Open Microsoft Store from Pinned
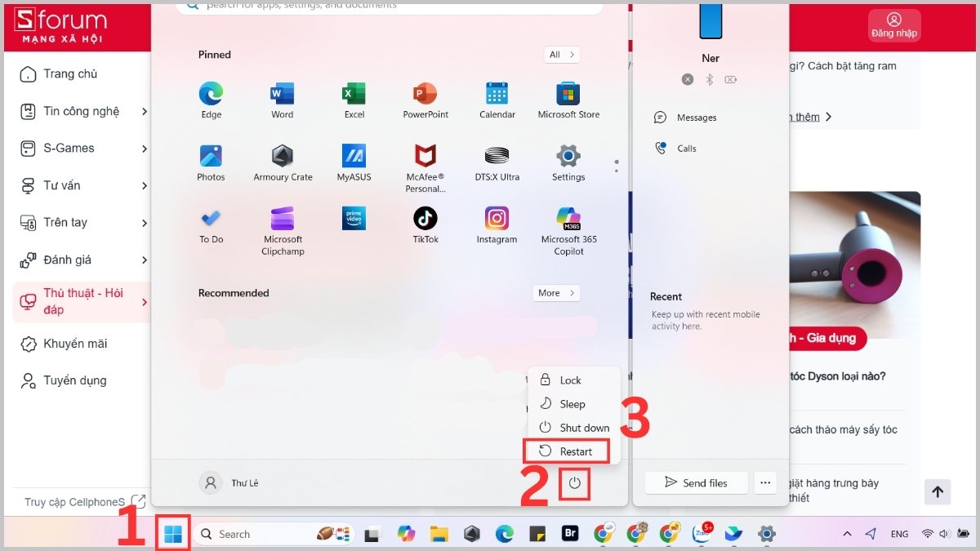980x551 pixels. click(x=568, y=101)
